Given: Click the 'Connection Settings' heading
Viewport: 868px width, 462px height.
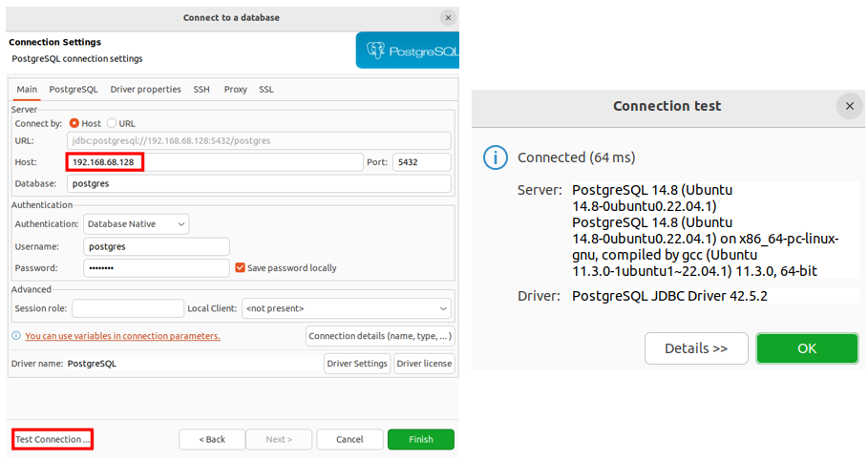Looking at the screenshot, I should click(x=54, y=42).
